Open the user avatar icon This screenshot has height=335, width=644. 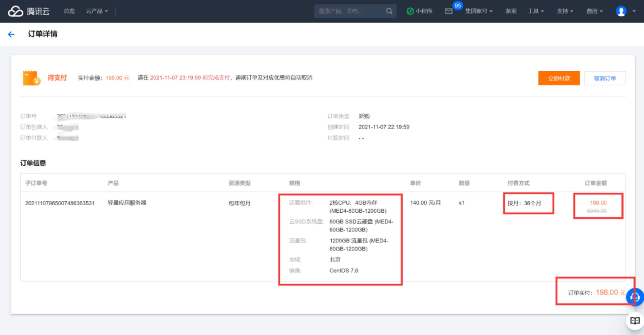pyautogui.click(x=621, y=11)
